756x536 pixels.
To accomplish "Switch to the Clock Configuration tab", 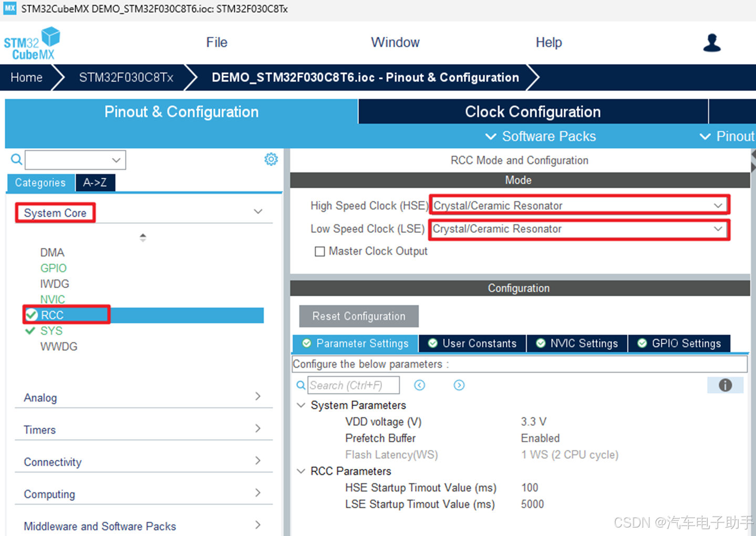I will pyautogui.click(x=532, y=111).
